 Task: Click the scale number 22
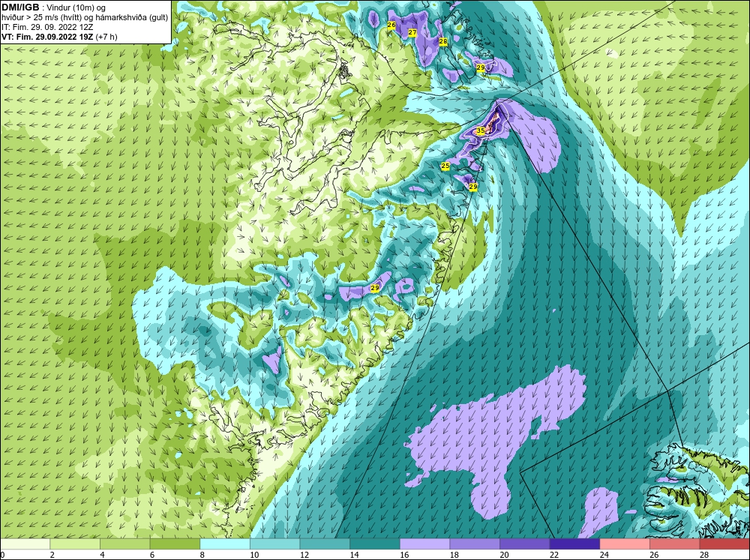[553, 555]
